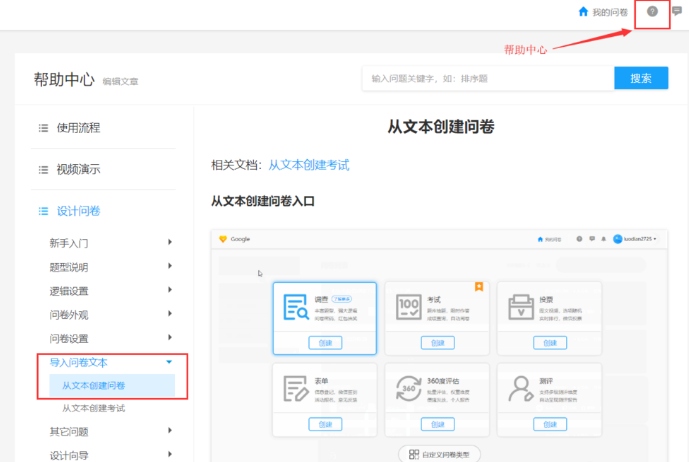Open 设计向导 menu item
This screenshot has height=462, width=689.
click(69, 455)
